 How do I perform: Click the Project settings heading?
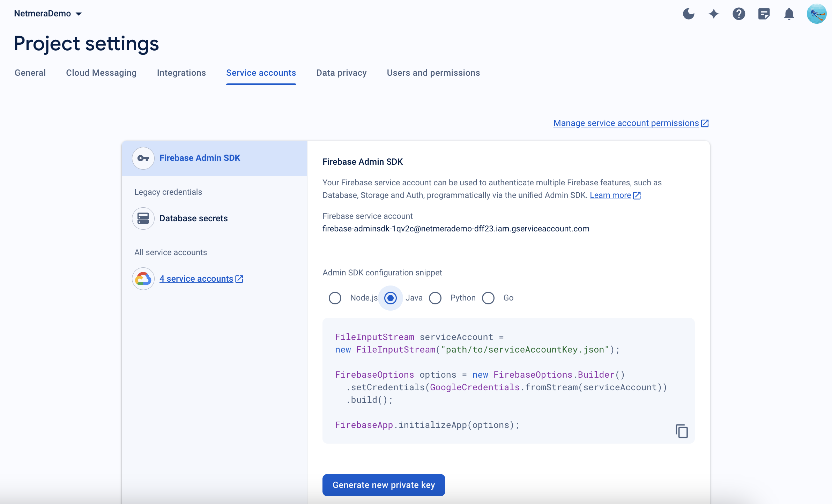pos(87,44)
